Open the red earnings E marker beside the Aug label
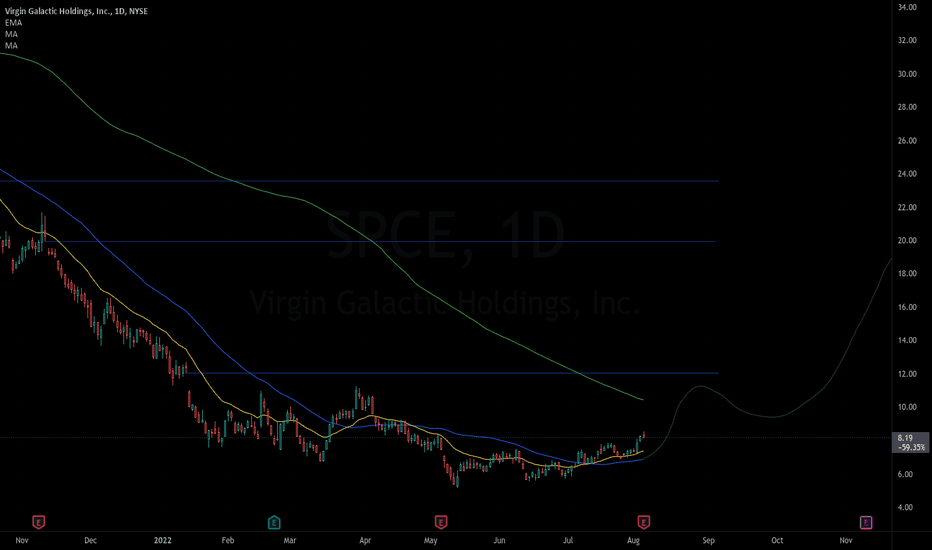The width and height of the screenshot is (932, 550). 643,523
